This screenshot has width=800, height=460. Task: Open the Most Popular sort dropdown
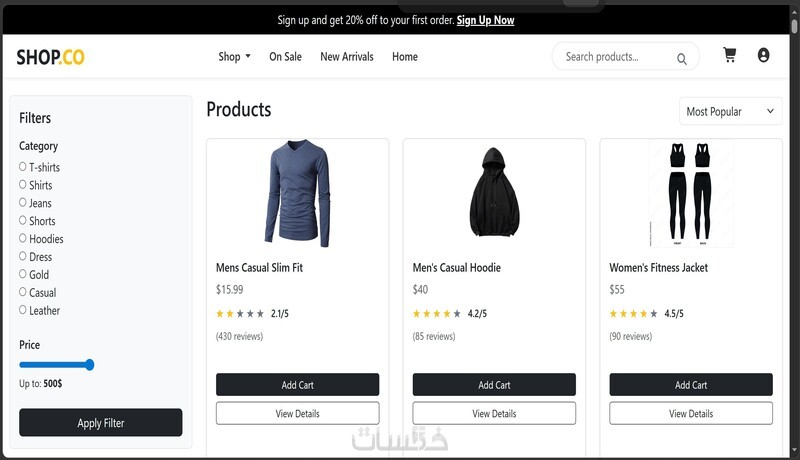(x=730, y=112)
